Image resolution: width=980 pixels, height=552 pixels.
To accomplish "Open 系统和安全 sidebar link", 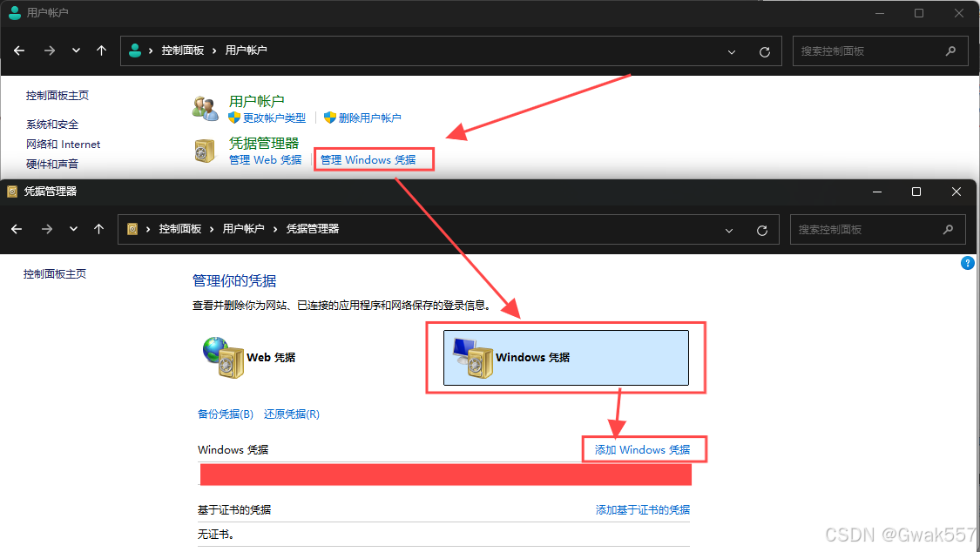I will [x=52, y=125].
